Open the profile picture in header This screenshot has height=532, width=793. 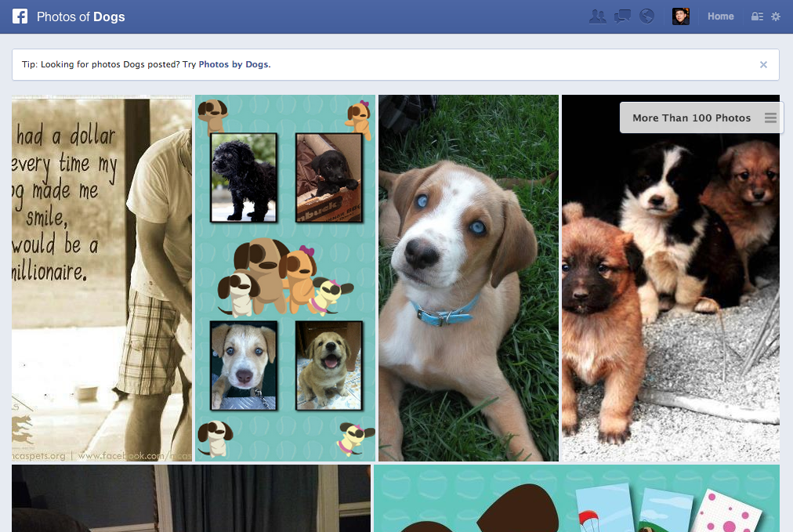pyautogui.click(x=681, y=16)
